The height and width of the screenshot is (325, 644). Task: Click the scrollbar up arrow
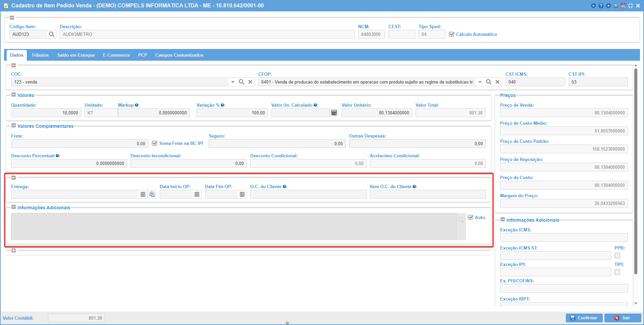[636, 66]
